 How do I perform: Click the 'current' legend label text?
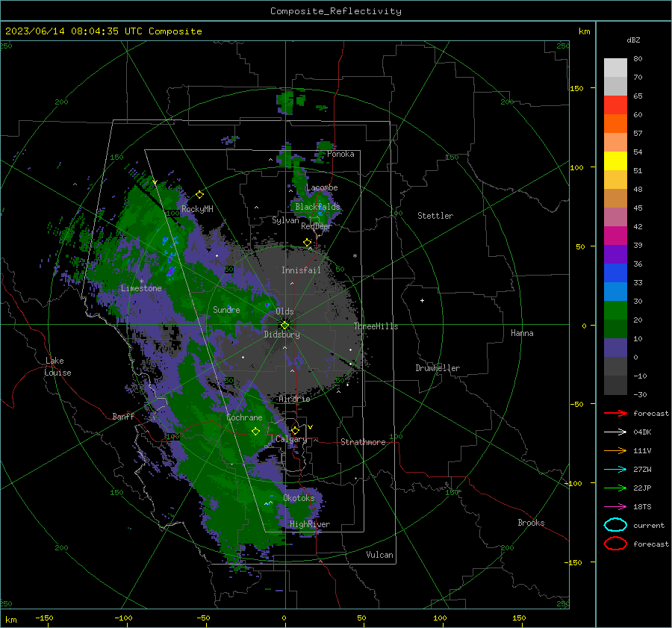pos(649,525)
